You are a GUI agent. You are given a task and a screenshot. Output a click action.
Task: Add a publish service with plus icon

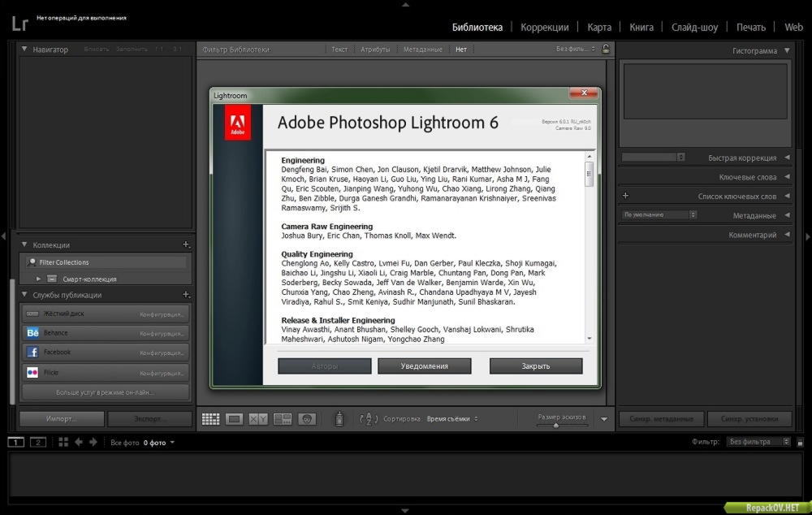point(186,295)
